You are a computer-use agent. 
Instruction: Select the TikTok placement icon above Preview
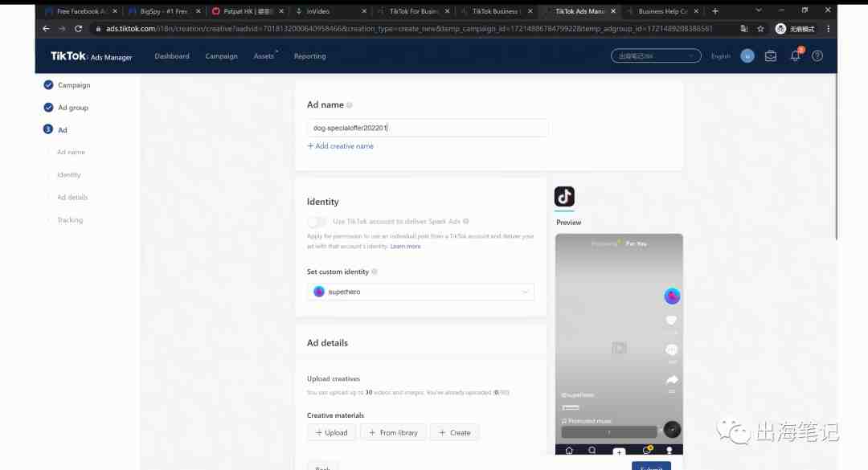pyautogui.click(x=564, y=197)
